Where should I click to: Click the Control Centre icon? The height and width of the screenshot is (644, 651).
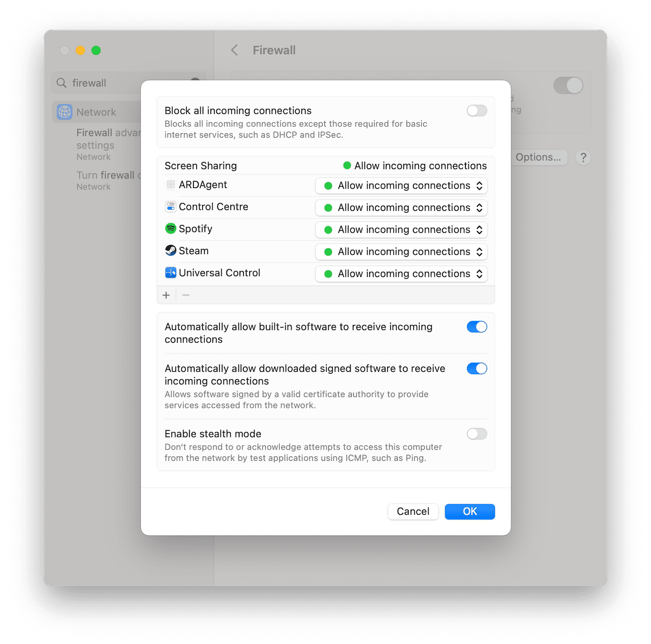click(171, 207)
